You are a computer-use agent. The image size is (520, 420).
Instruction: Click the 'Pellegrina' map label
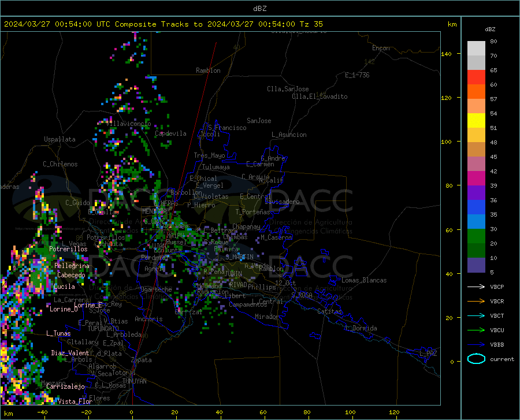pyautogui.click(x=72, y=266)
